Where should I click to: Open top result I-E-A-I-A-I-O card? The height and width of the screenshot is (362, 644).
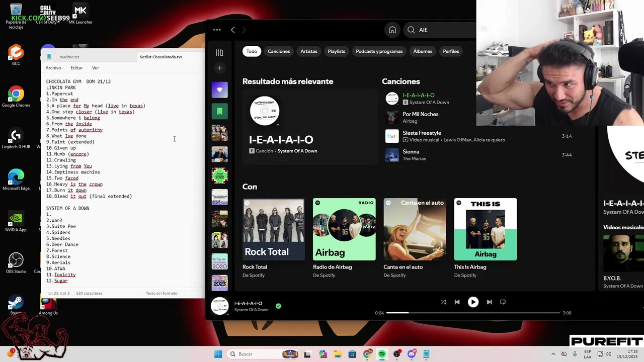(x=310, y=127)
